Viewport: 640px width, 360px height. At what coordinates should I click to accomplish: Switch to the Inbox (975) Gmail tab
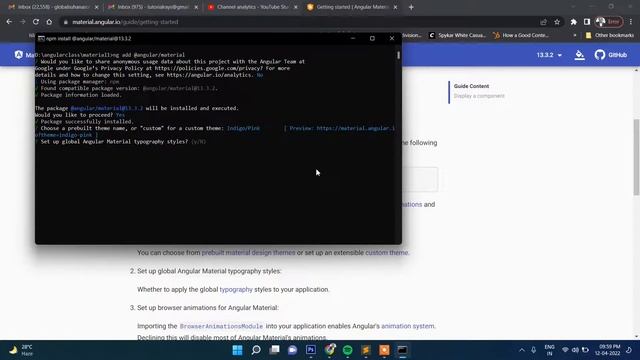click(153, 7)
